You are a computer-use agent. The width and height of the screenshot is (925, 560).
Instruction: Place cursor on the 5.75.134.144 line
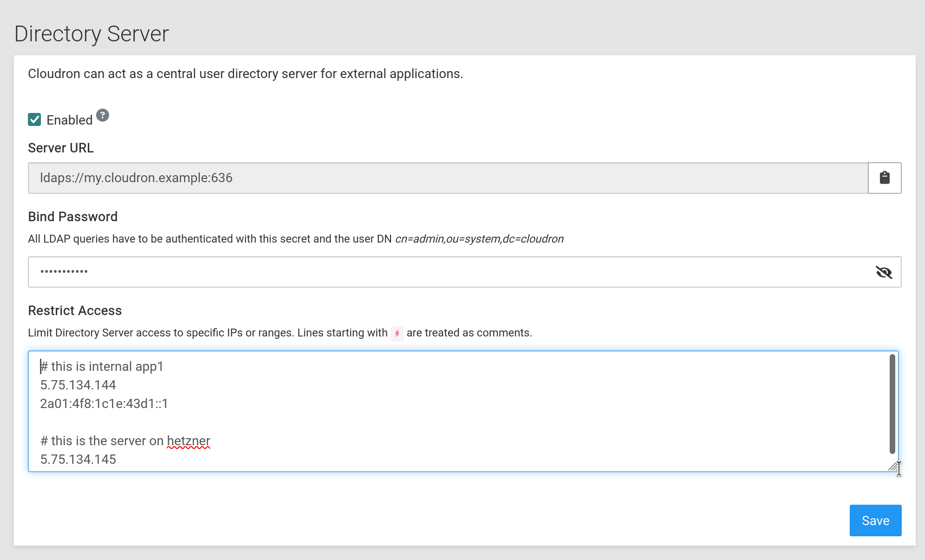click(x=78, y=385)
